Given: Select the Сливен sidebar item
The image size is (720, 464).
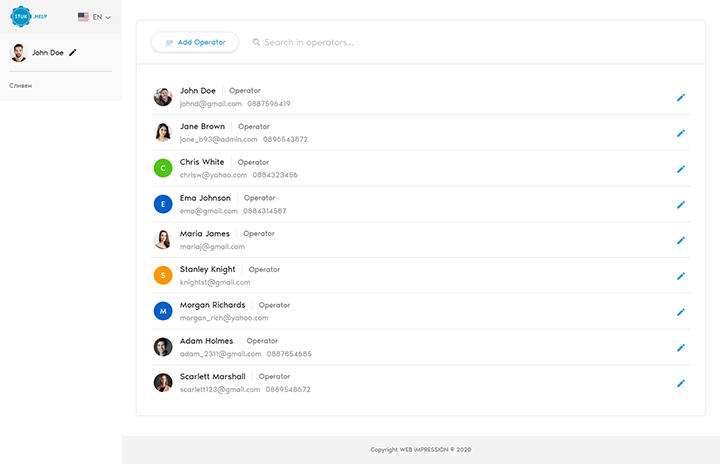Looking at the screenshot, I should coord(21,85).
